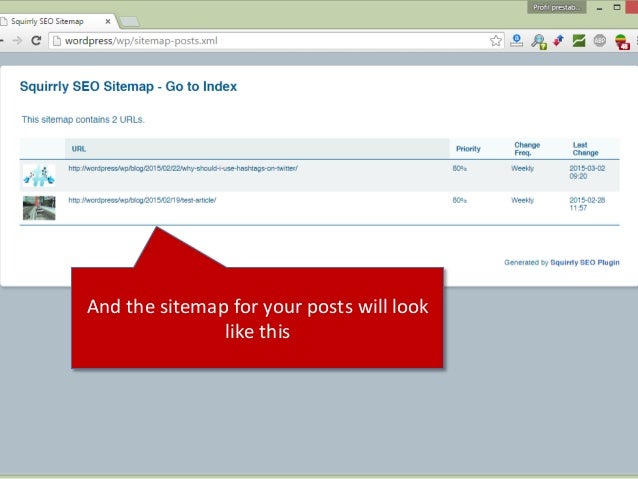
Task: Click the Profil prestab... profile button
Action: [x=557, y=7]
